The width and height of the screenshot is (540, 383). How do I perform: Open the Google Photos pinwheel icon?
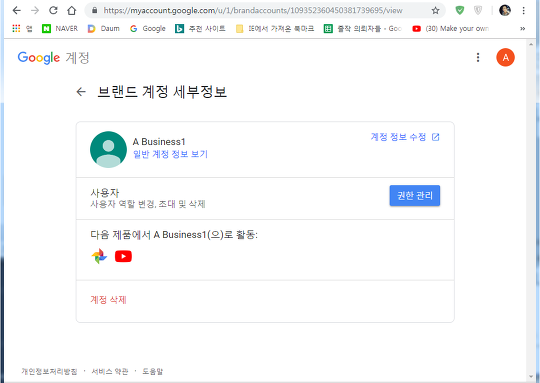tap(99, 256)
